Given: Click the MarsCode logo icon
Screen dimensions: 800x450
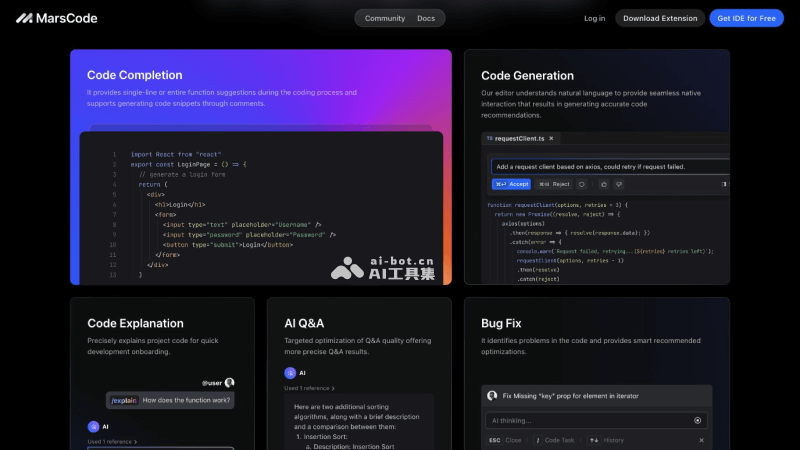Looking at the screenshot, I should tap(23, 18).
